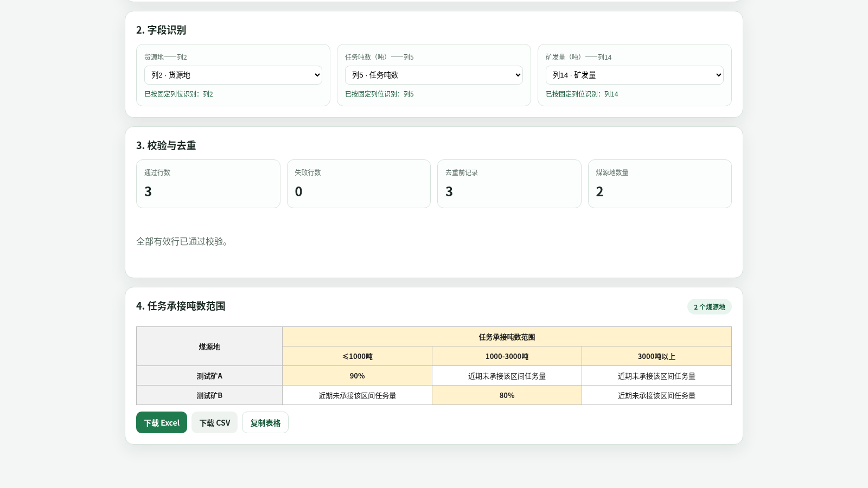Image resolution: width=868 pixels, height=488 pixels.
Task: Click the 已按固定列位识别：列2 hint
Action: (x=178, y=94)
